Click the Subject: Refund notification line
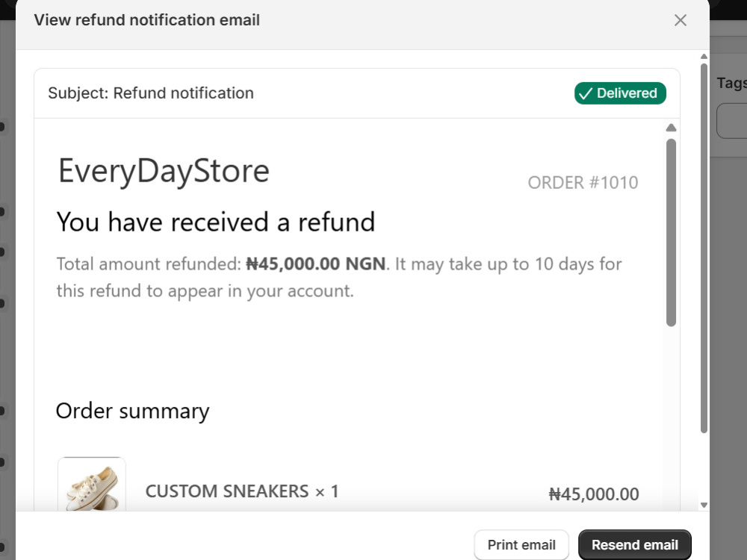The height and width of the screenshot is (560, 747). [151, 93]
